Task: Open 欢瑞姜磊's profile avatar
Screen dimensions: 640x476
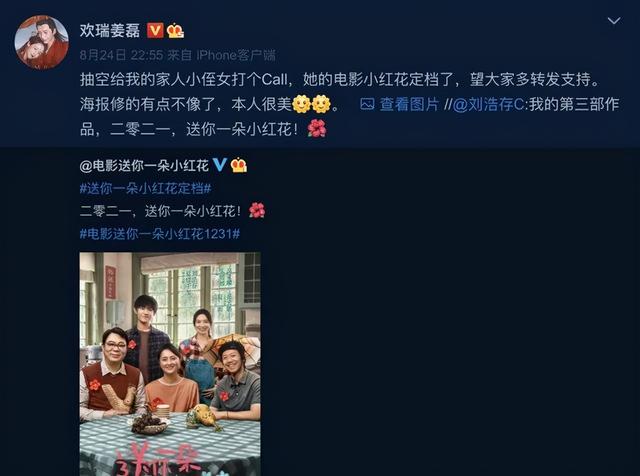Action: tap(42, 42)
